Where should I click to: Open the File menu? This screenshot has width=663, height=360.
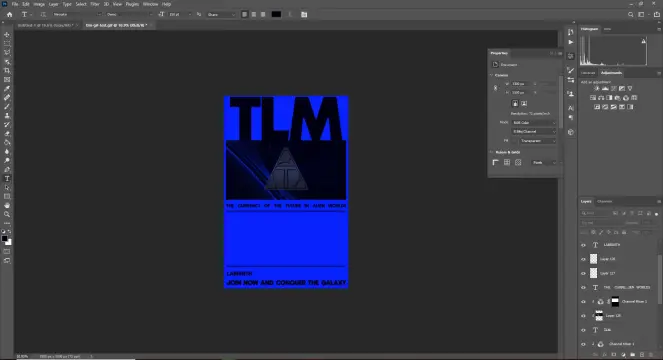click(15, 4)
